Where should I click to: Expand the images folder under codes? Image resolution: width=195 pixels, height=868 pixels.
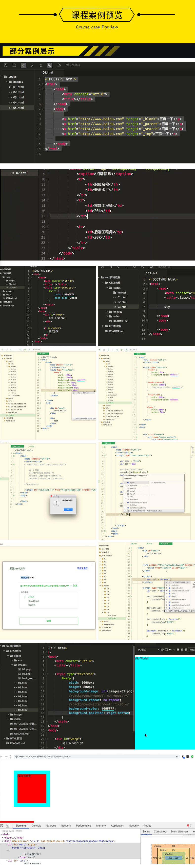[x=6, y=82]
